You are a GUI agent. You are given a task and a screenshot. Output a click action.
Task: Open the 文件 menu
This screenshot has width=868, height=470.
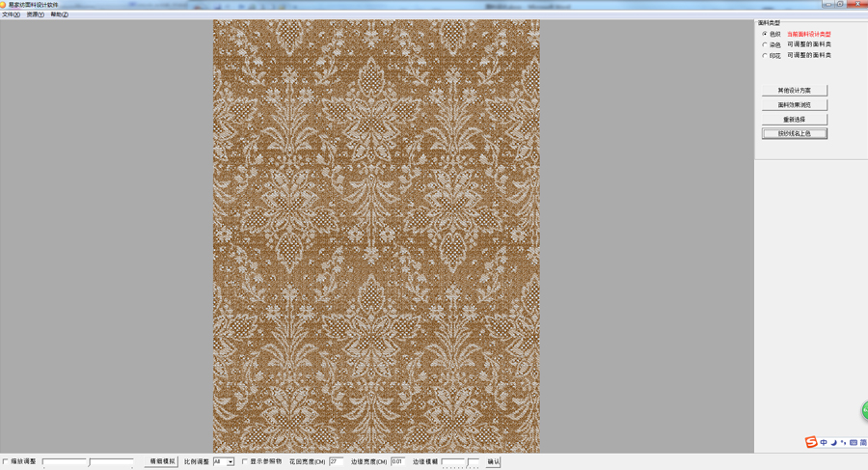[11, 14]
